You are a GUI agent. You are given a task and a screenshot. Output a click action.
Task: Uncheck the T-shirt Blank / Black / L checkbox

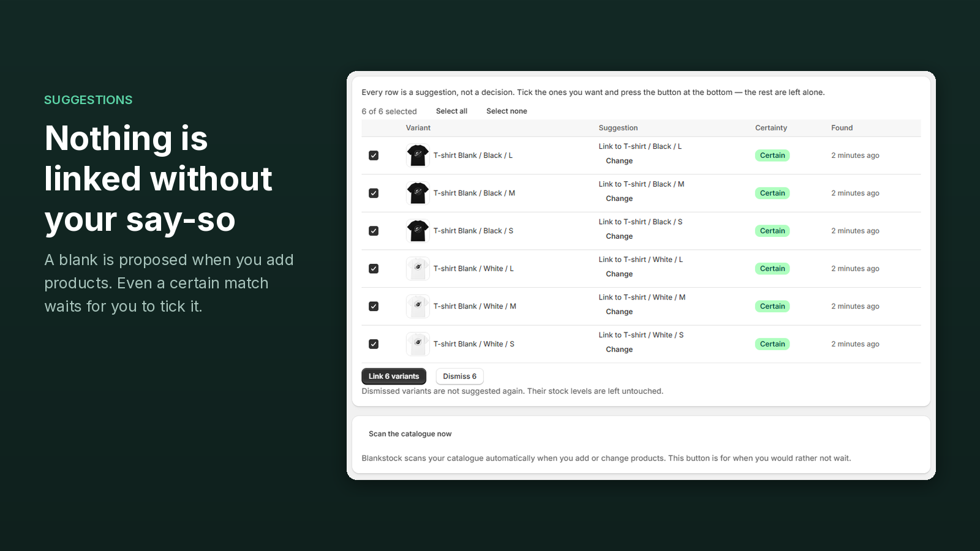click(374, 156)
